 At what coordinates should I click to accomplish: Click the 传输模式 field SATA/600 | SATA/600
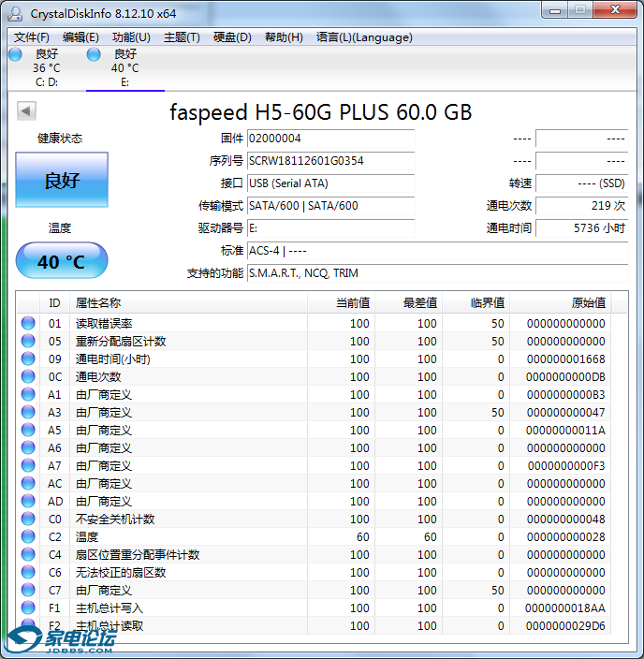click(330, 206)
